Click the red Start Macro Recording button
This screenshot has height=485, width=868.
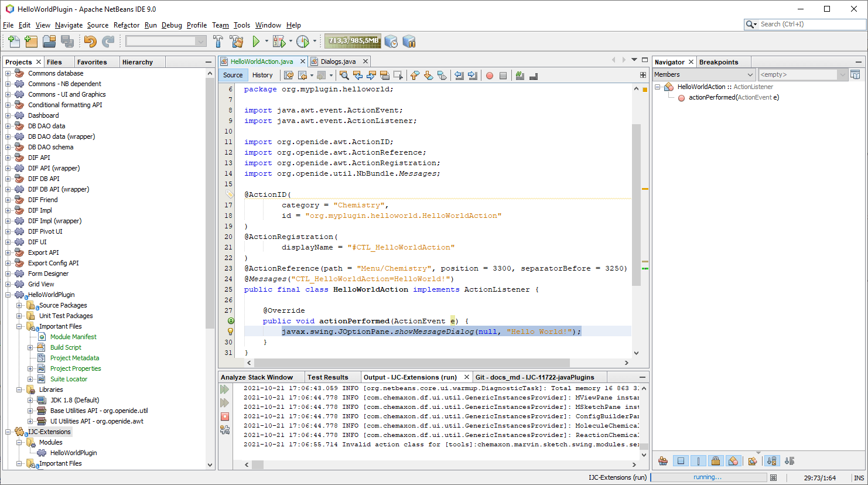(x=490, y=76)
